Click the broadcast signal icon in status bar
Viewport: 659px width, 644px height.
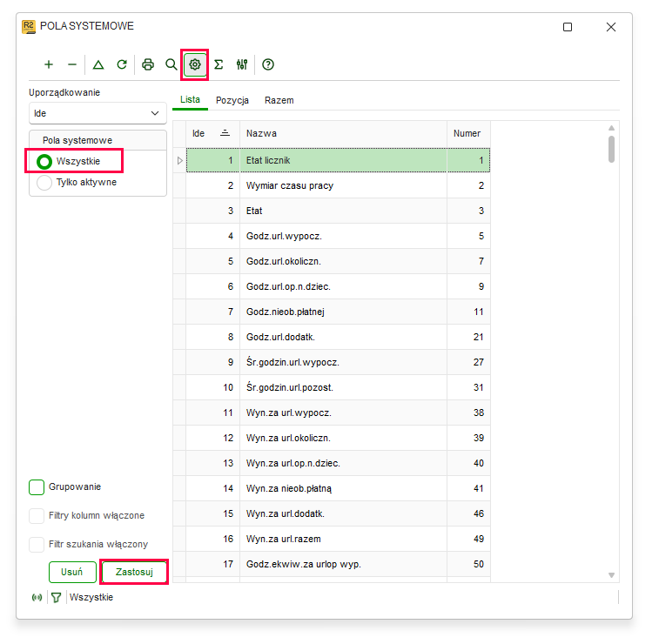pos(37,597)
